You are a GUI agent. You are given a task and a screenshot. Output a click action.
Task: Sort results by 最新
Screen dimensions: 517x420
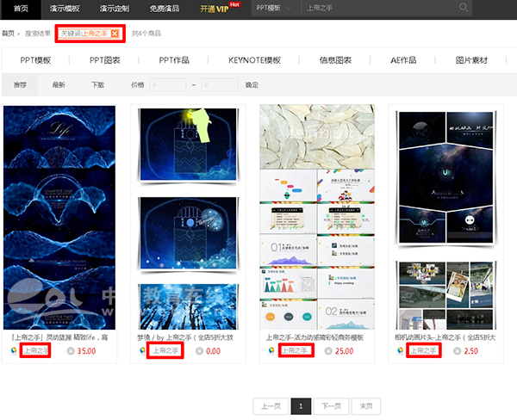pyautogui.click(x=59, y=85)
